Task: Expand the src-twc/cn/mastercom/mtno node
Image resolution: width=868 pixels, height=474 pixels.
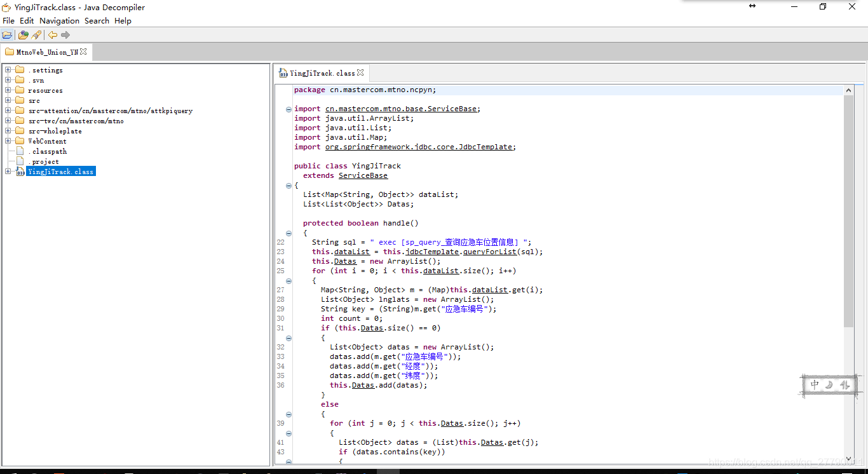Action: coord(8,121)
